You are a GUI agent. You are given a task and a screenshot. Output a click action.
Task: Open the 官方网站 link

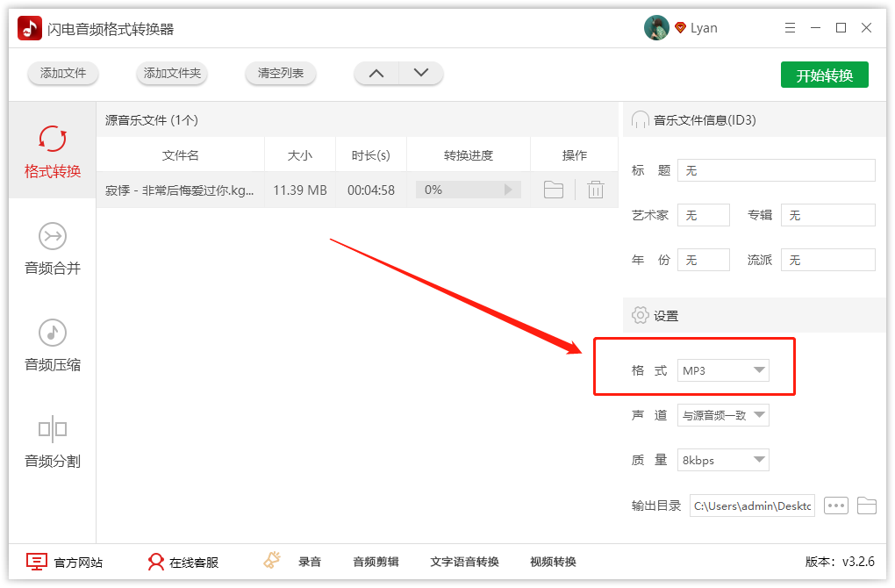tap(78, 563)
